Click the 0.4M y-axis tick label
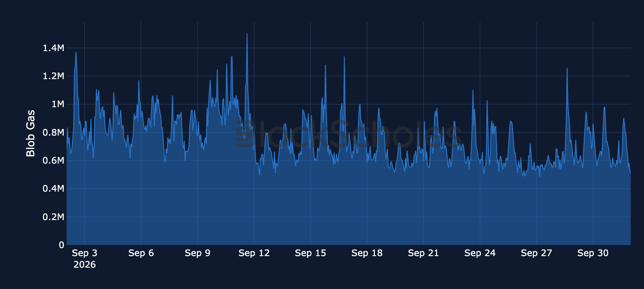Screen dimensions: 644x289 53,189
